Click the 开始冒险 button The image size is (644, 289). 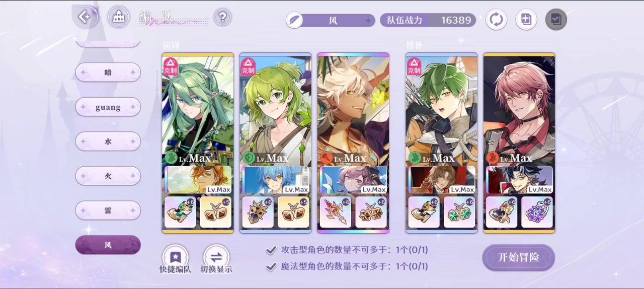point(518,257)
